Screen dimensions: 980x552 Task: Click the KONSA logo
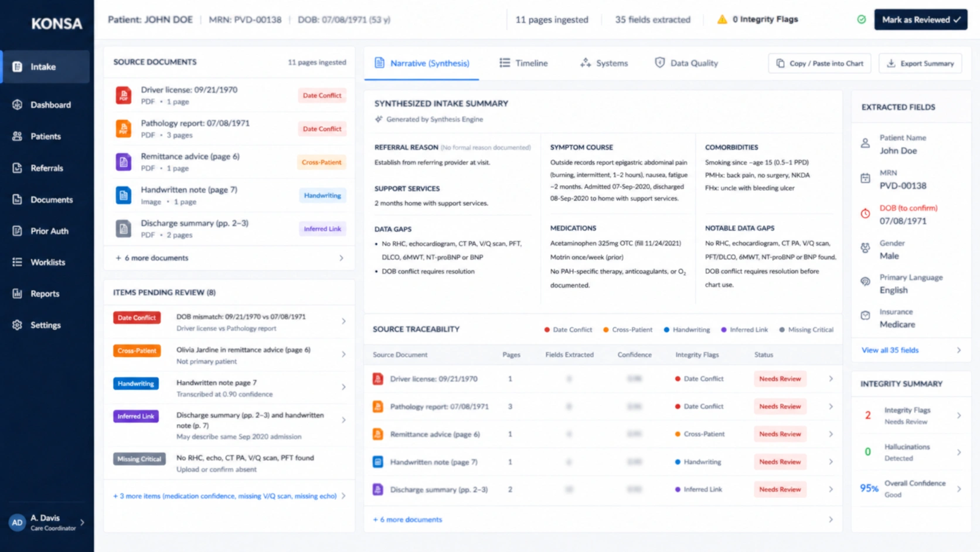(56, 23)
